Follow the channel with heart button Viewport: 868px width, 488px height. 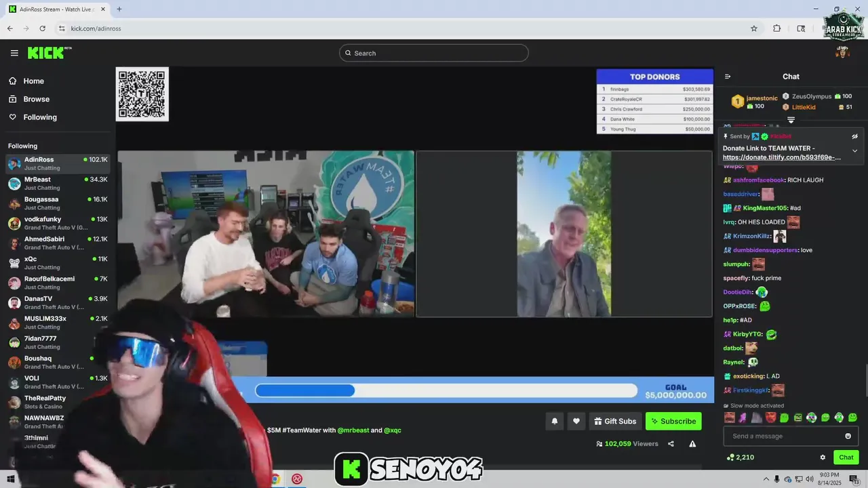click(576, 421)
